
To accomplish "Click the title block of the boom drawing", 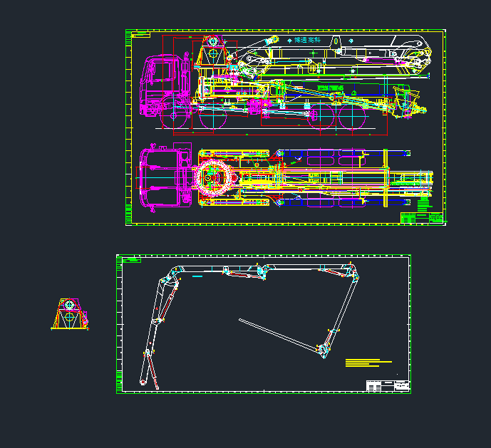I will pos(388,385).
